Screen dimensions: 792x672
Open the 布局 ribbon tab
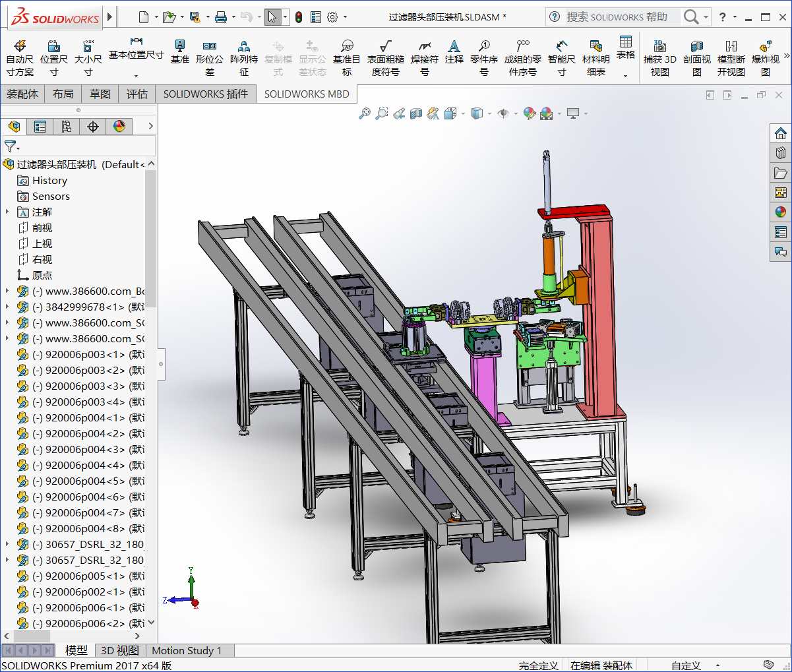[x=63, y=94]
